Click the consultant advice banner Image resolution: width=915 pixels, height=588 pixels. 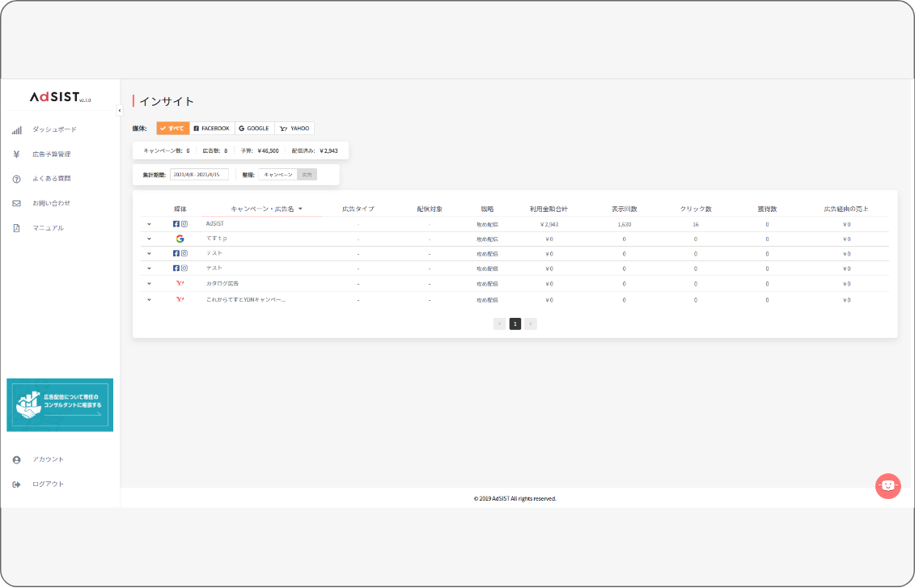coord(60,404)
